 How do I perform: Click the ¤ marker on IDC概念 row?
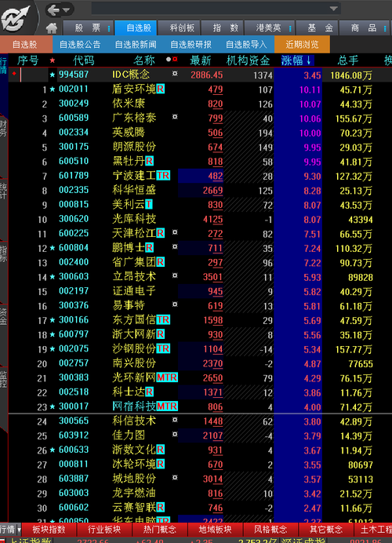175,74
